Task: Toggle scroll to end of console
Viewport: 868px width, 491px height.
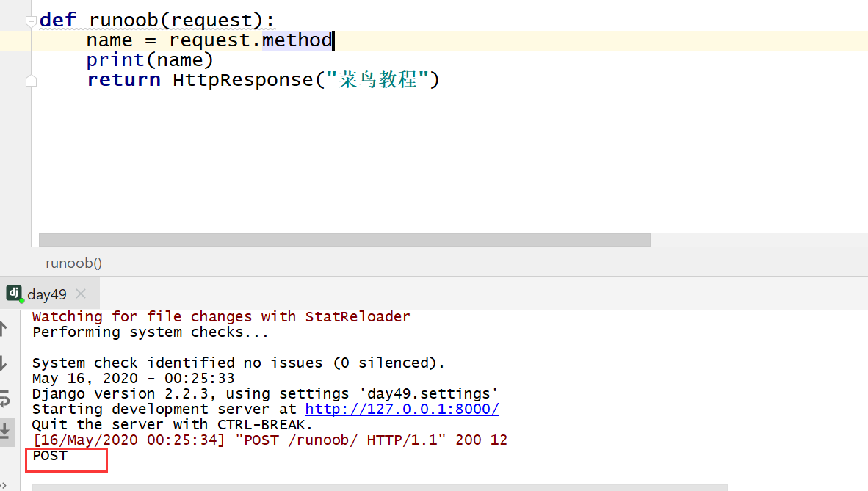Action: pos(4,432)
